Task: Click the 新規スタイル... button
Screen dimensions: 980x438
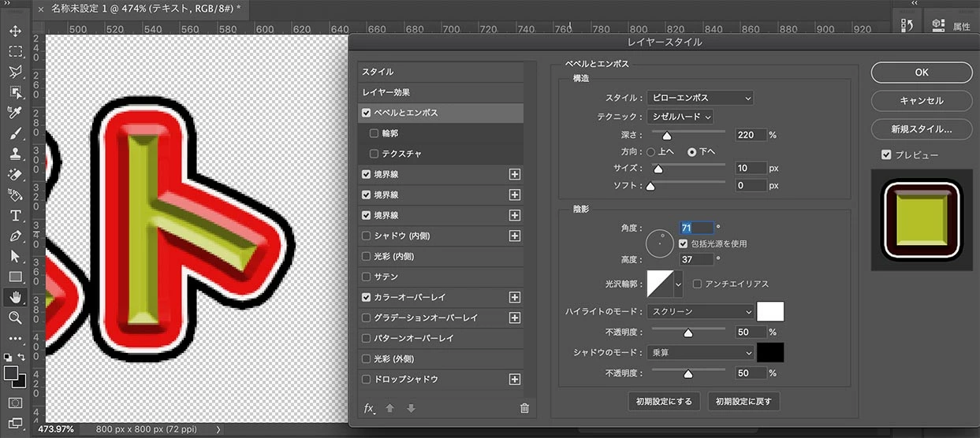Action: (922, 128)
